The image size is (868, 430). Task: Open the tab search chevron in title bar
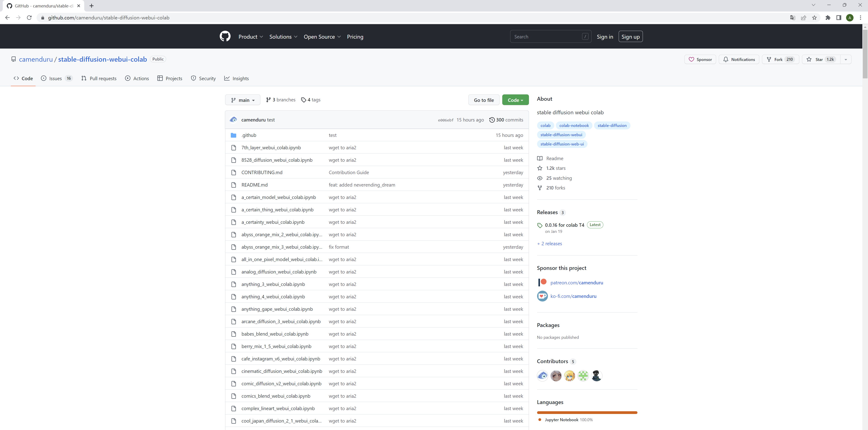tap(814, 5)
